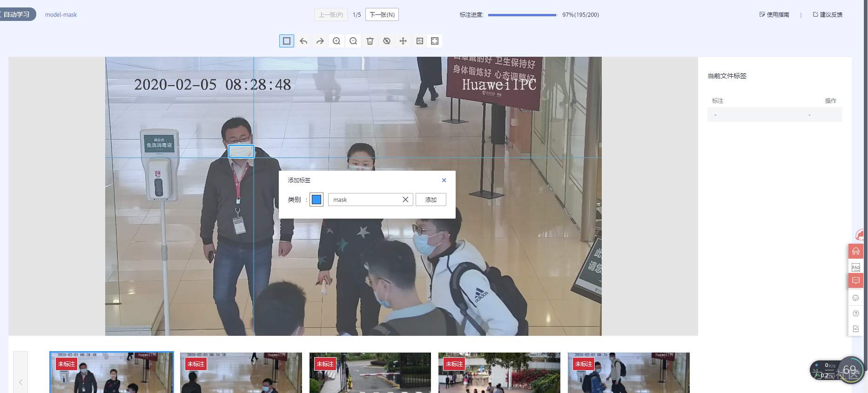Click the trash delete icon
Screen dimensions: 868x393
[370, 41]
